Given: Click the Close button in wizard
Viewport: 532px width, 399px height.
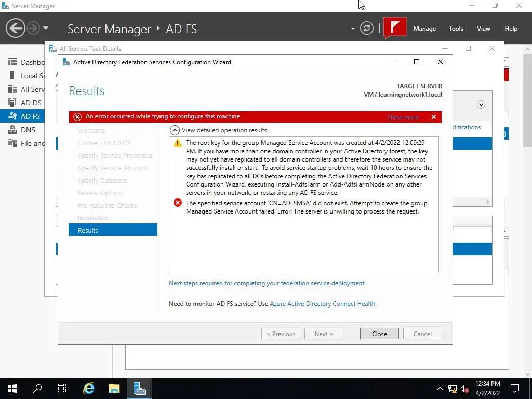Looking at the screenshot, I should click(379, 334).
